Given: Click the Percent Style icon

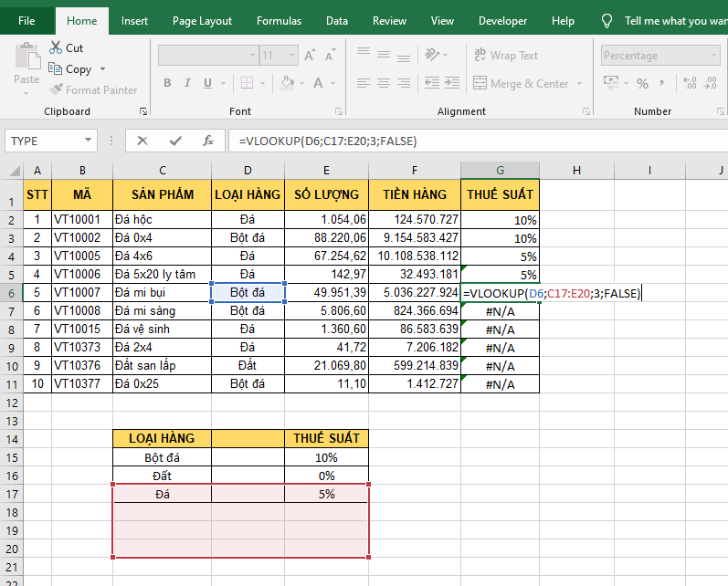Looking at the screenshot, I should click(x=643, y=83).
